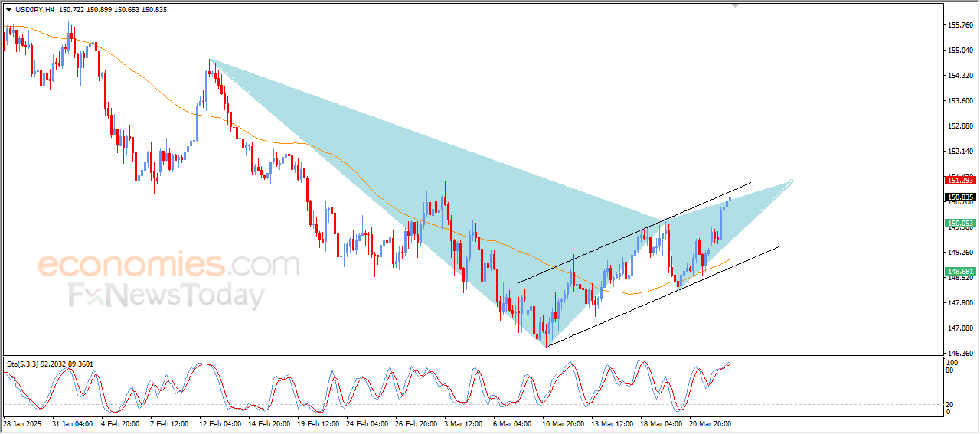Click the 10 Mar 20:00 date label
Viewport: 980px width, 434px height.
564,423
